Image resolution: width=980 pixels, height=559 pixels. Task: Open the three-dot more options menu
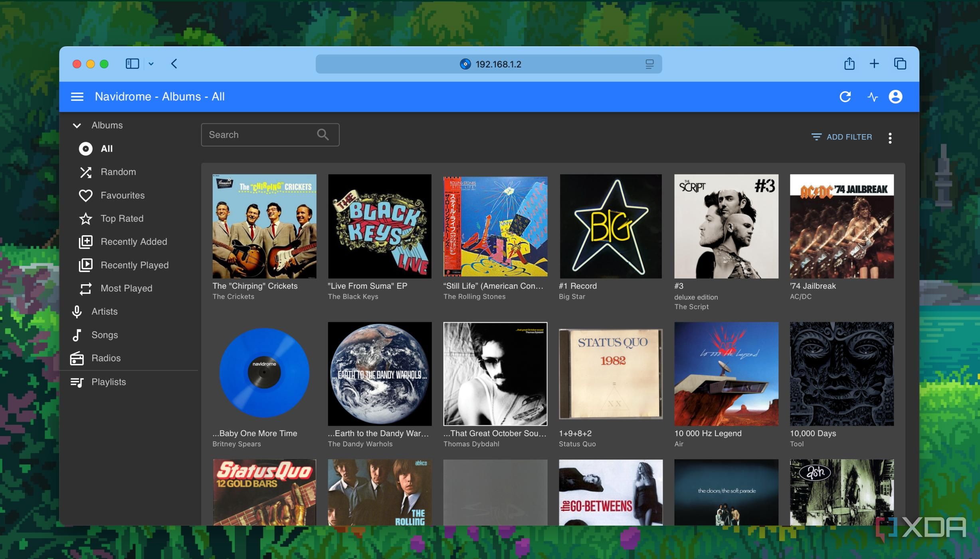coord(890,138)
